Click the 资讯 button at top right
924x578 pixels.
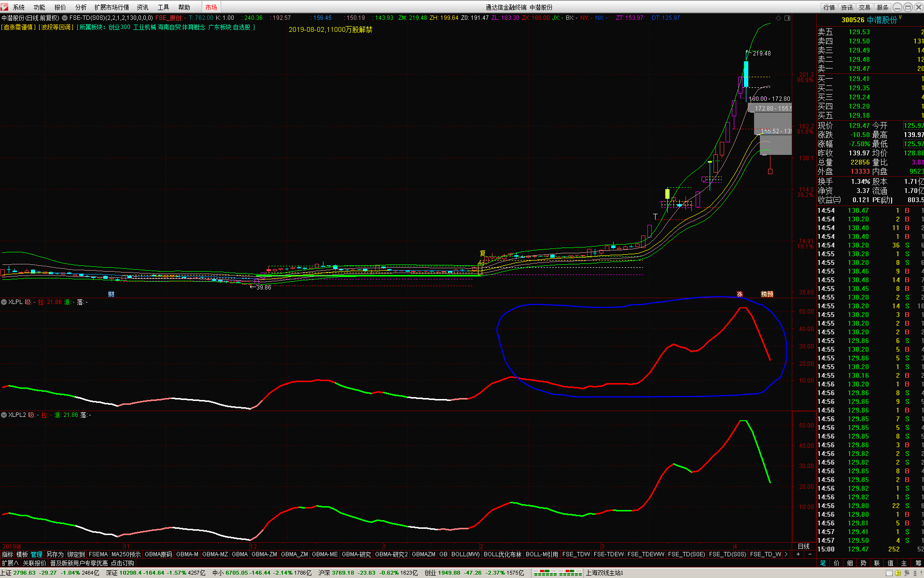pos(847,7)
